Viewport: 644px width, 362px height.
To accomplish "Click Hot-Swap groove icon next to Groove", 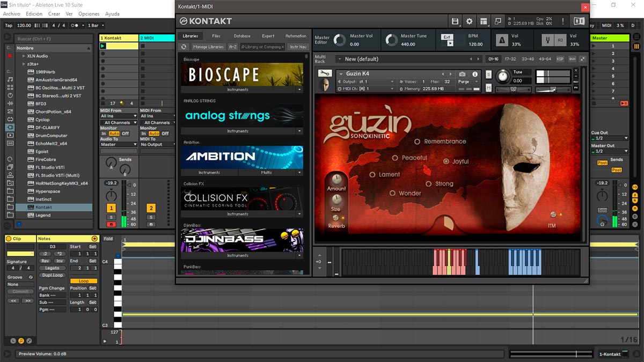I will (31, 277).
